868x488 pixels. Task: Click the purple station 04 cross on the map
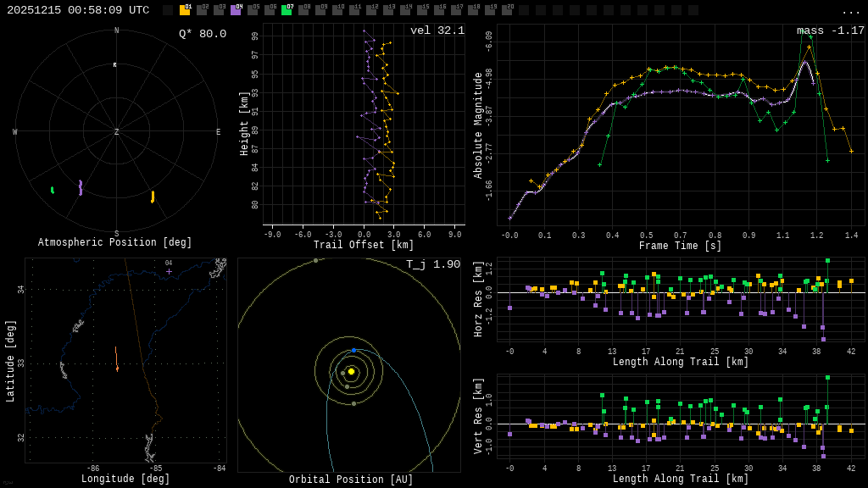pyautogui.click(x=169, y=271)
